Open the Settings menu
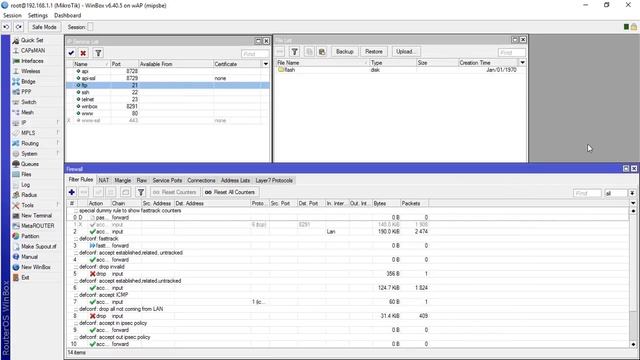 pyautogui.click(x=38, y=16)
